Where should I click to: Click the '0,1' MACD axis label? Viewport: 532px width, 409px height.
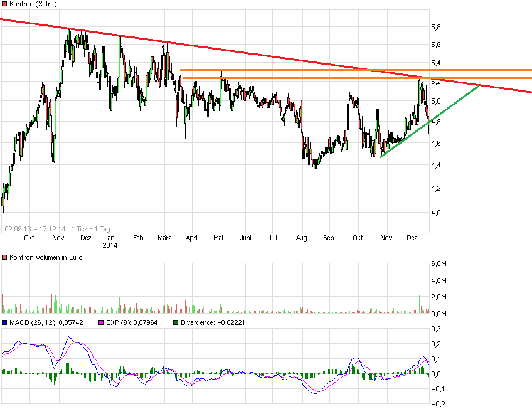click(x=436, y=359)
